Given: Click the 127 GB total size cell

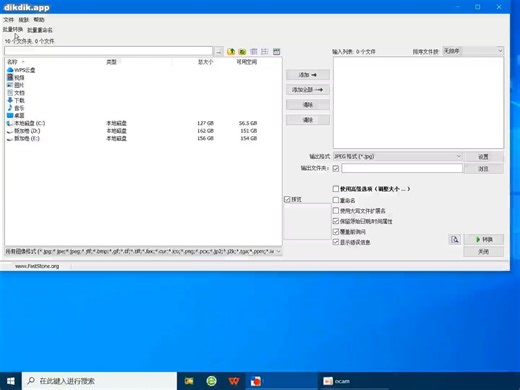Looking at the screenshot, I should (205, 123).
